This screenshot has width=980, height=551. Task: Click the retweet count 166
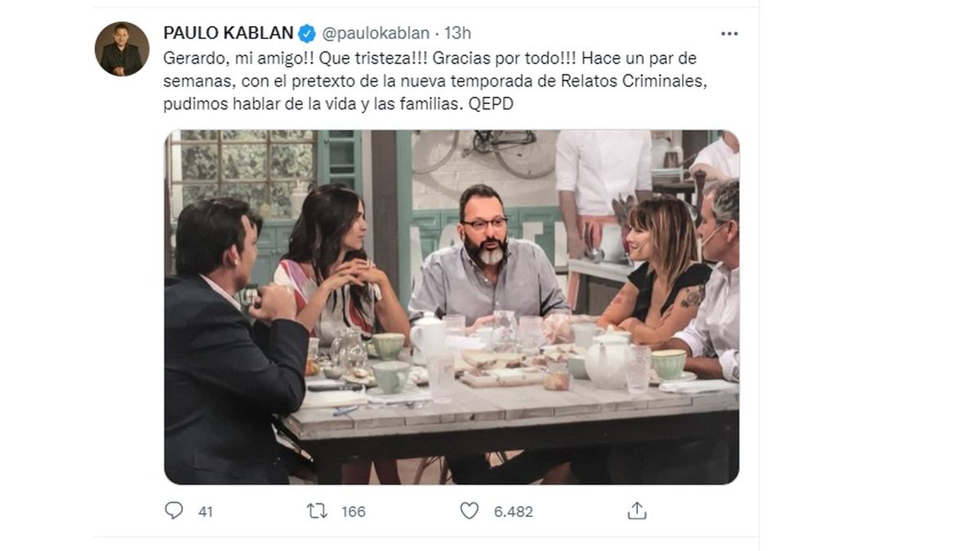pos(353,512)
